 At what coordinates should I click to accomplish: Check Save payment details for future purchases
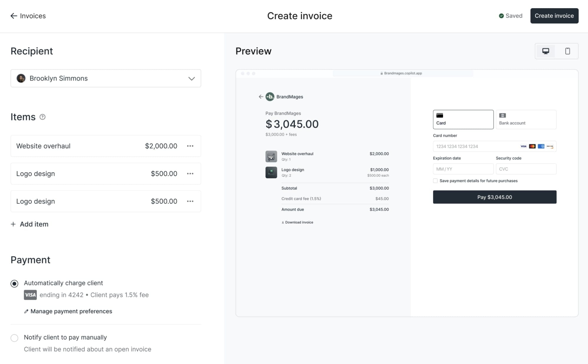pyautogui.click(x=435, y=181)
